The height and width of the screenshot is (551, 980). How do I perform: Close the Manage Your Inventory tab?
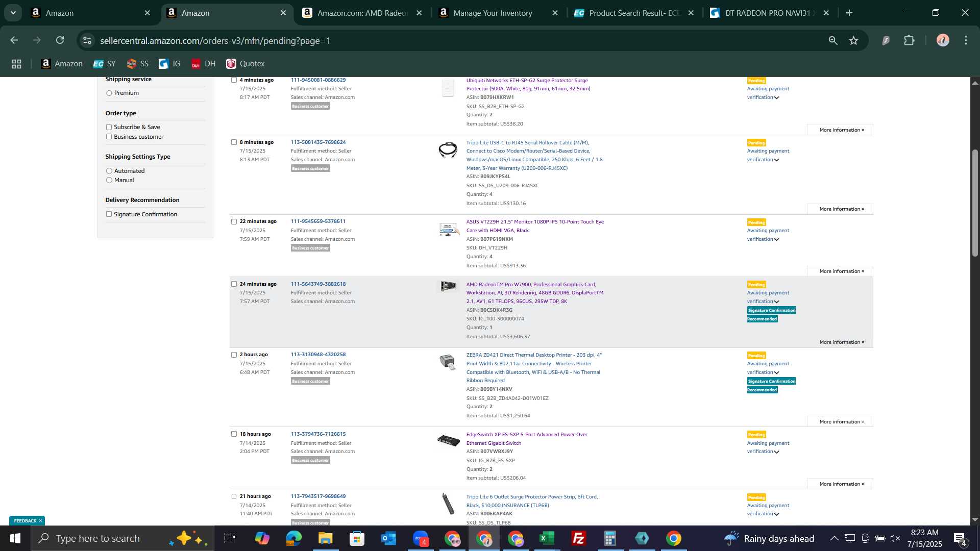(555, 13)
